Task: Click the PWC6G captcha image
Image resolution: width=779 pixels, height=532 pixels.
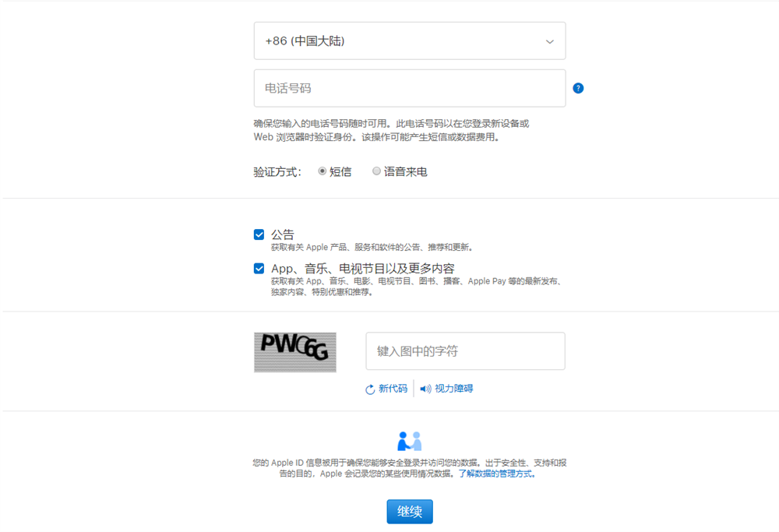Action: click(294, 351)
